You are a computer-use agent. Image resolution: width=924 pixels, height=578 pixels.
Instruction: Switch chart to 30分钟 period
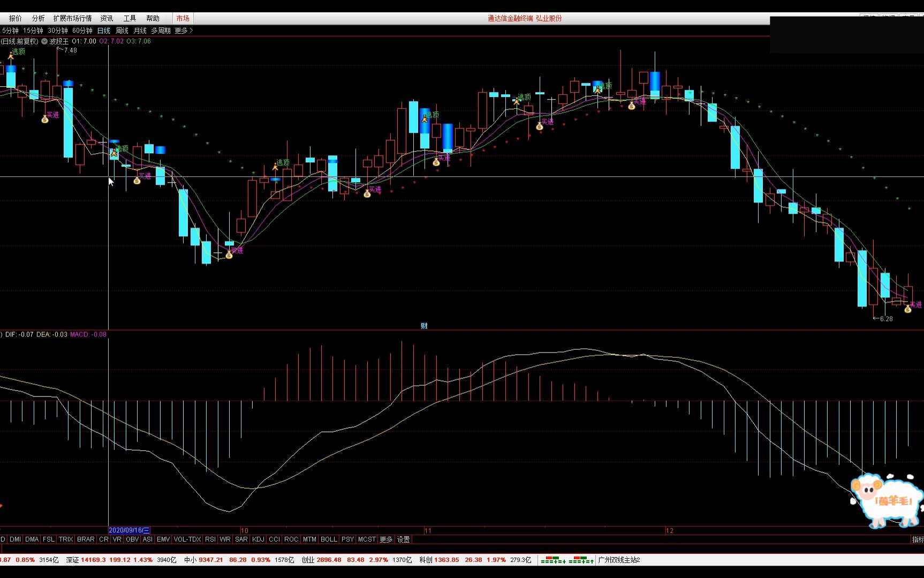click(x=58, y=31)
